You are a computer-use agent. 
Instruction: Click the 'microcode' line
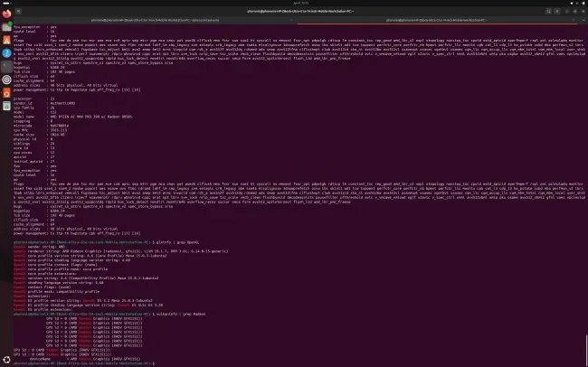[42, 126]
